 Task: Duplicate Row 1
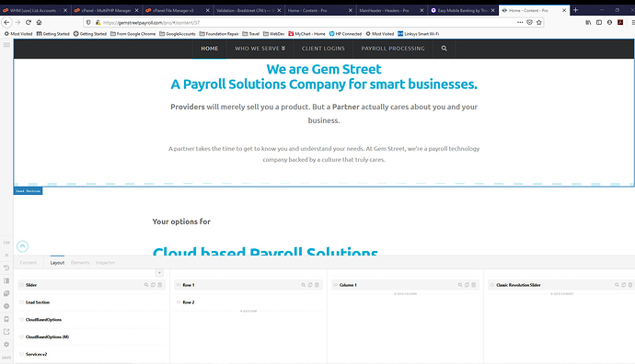[310, 285]
